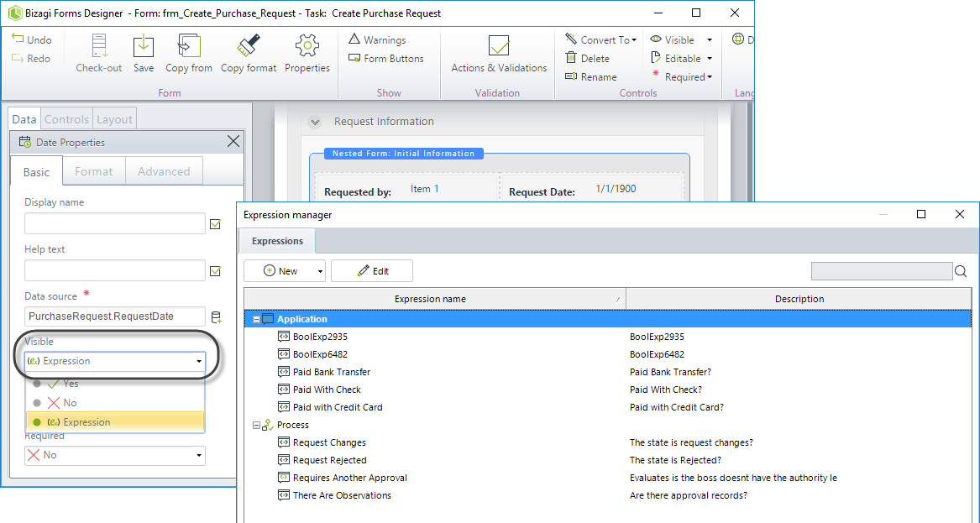980x523 pixels.
Task: Click the Display name input field
Action: 115,223
